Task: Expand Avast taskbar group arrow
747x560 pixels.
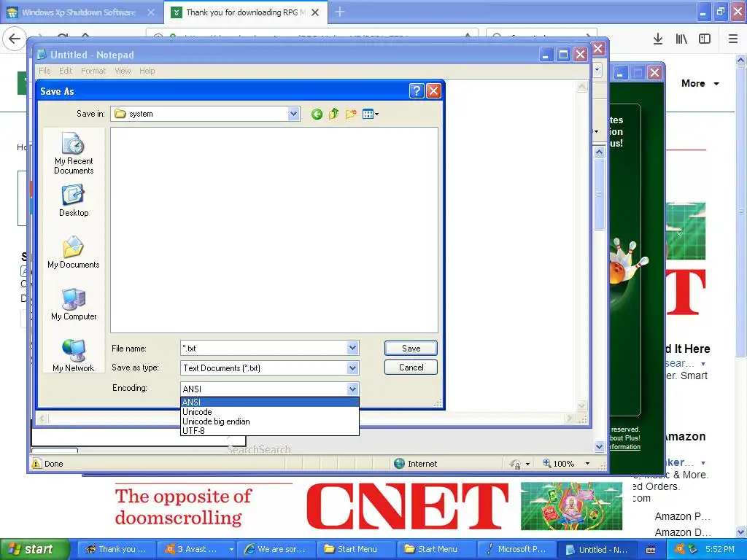Action: click(231, 550)
